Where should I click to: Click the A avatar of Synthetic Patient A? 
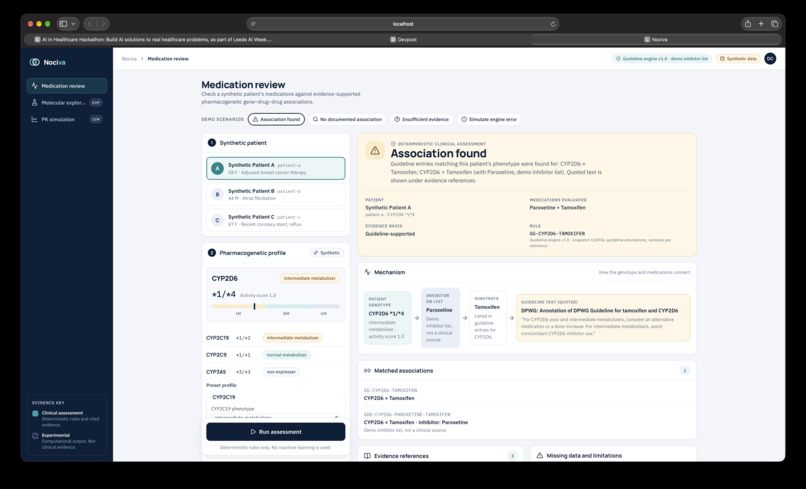[x=217, y=168]
